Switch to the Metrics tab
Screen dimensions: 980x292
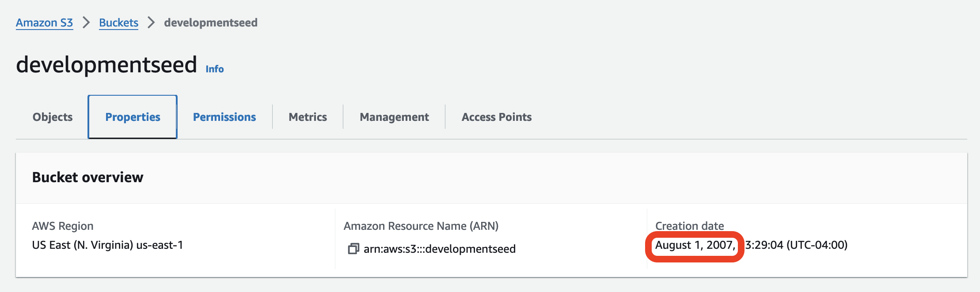click(x=308, y=117)
